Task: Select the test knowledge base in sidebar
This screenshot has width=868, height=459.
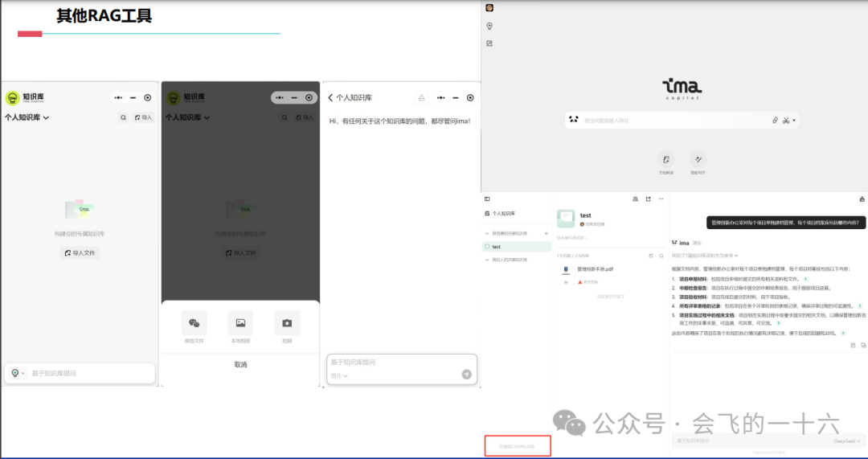Action: pyautogui.click(x=517, y=247)
